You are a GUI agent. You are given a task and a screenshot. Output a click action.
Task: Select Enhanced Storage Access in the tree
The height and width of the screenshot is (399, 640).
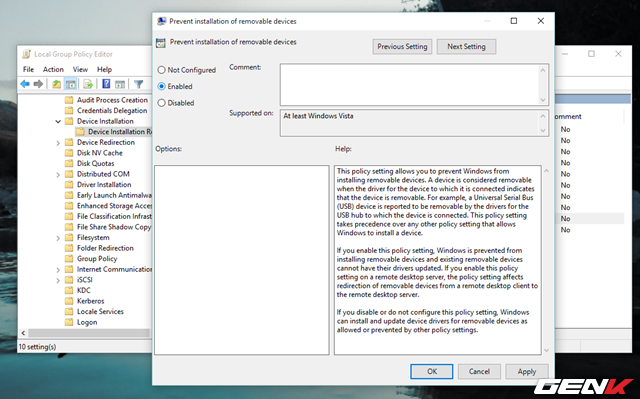click(x=114, y=206)
